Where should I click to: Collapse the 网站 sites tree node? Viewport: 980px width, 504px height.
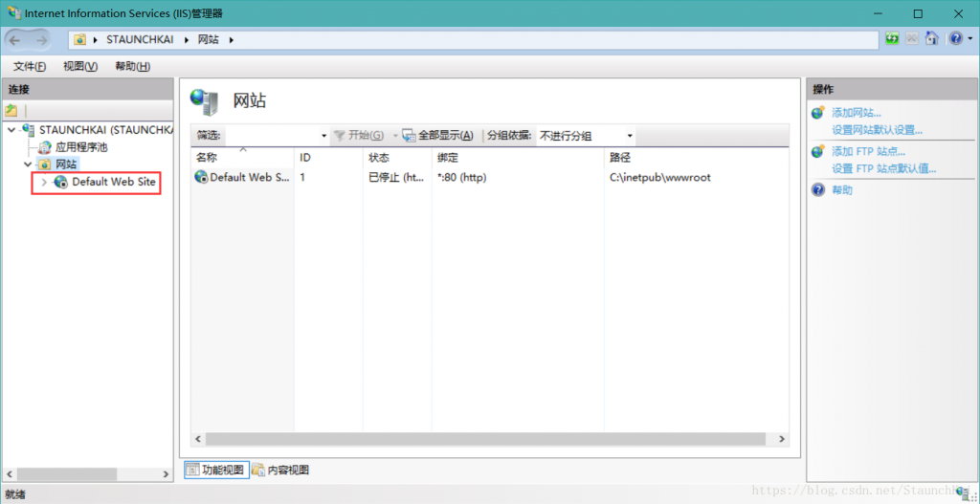(28, 164)
